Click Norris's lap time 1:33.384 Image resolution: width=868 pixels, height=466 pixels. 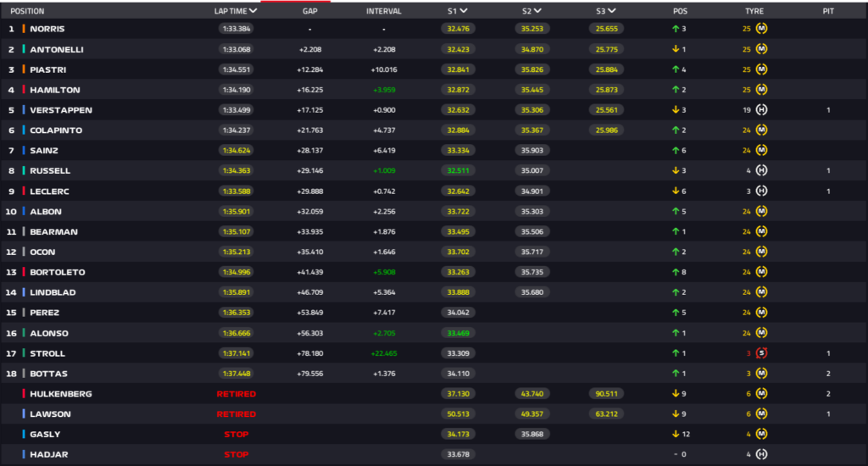[x=236, y=29]
